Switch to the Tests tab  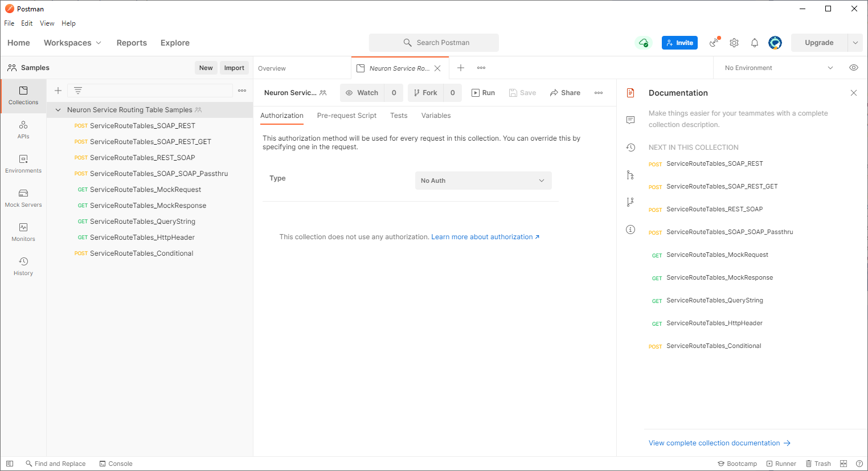pos(399,116)
